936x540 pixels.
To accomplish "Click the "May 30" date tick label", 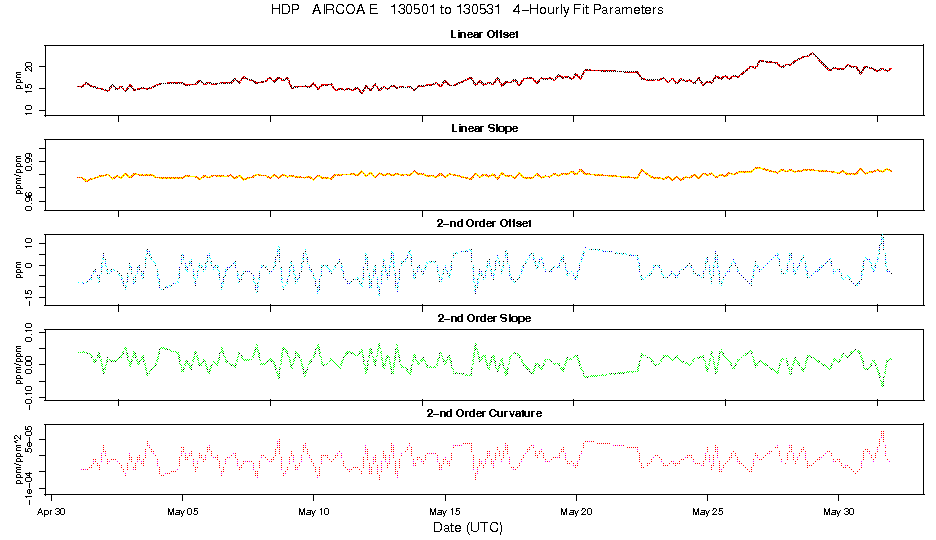I will (838, 509).
